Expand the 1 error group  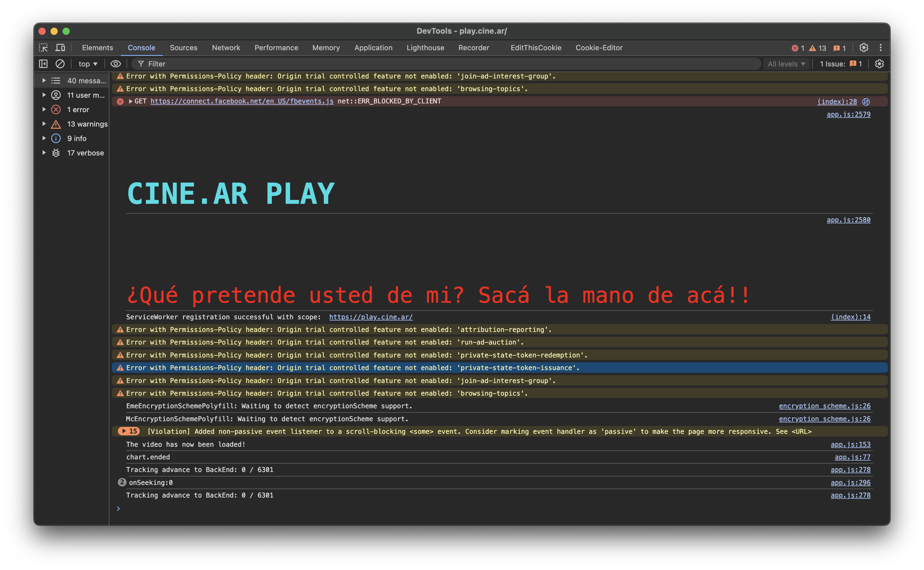[x=44, y=109]
